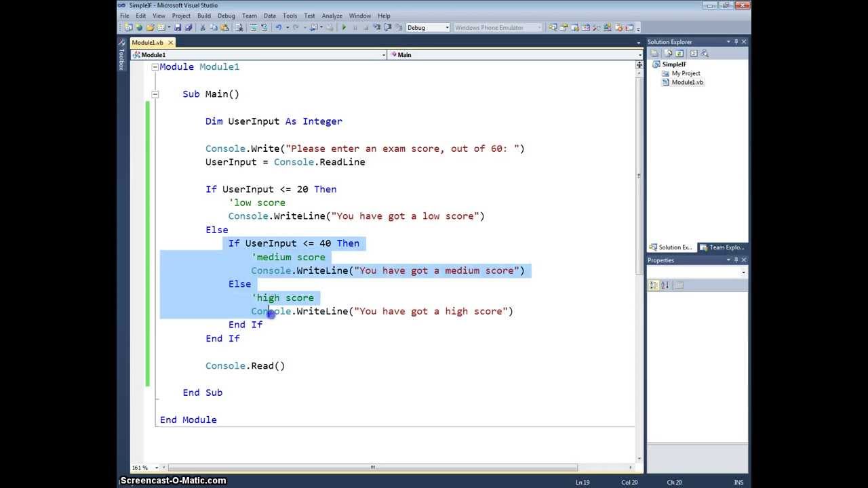Open the File menu
This screenshot has width=868, height=488.
(124, 16)
